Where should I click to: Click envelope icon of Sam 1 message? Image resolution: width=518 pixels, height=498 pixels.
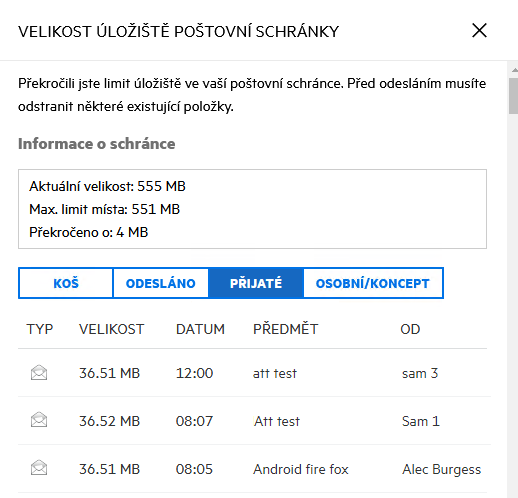[x=39, y=420]
